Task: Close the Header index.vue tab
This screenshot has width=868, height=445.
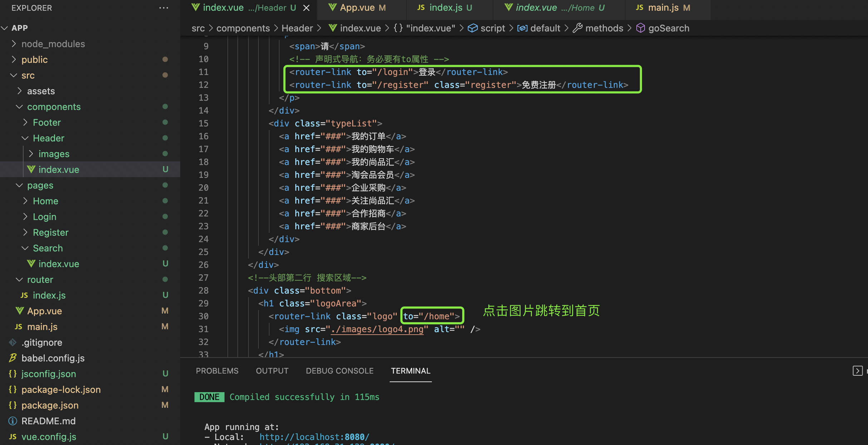Action: [306, 8]
